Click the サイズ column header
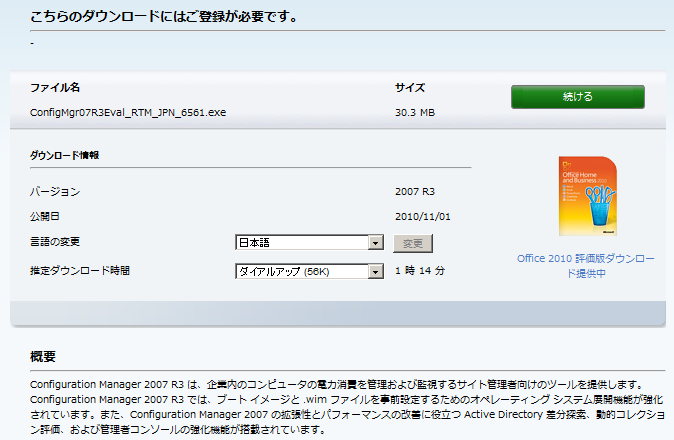This screenshot has width=674, height=440. click(411, 88)
